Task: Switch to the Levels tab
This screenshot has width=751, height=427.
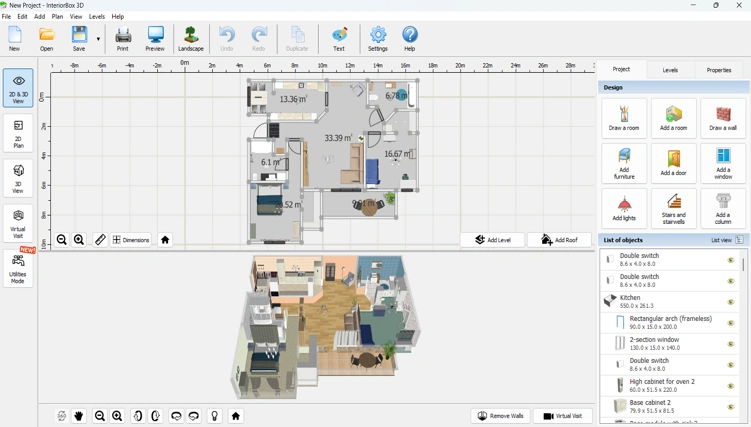Action: [x=670, y=70]
